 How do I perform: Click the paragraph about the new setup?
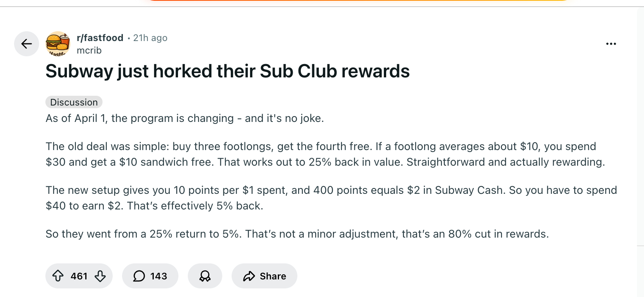[331, 198]
